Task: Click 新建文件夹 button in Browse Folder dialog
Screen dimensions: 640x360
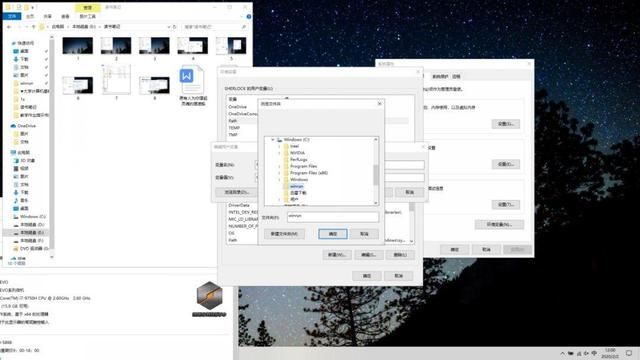Action: point(284,234)
